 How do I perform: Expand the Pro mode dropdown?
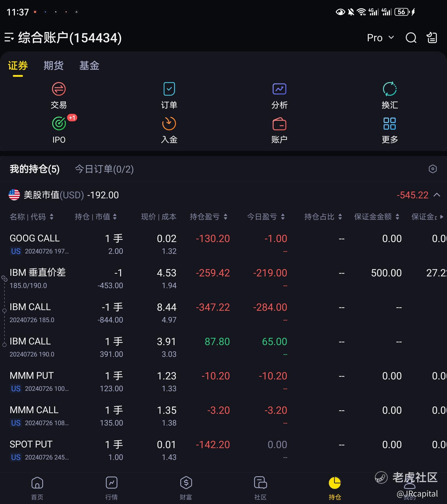coord(380,38)
